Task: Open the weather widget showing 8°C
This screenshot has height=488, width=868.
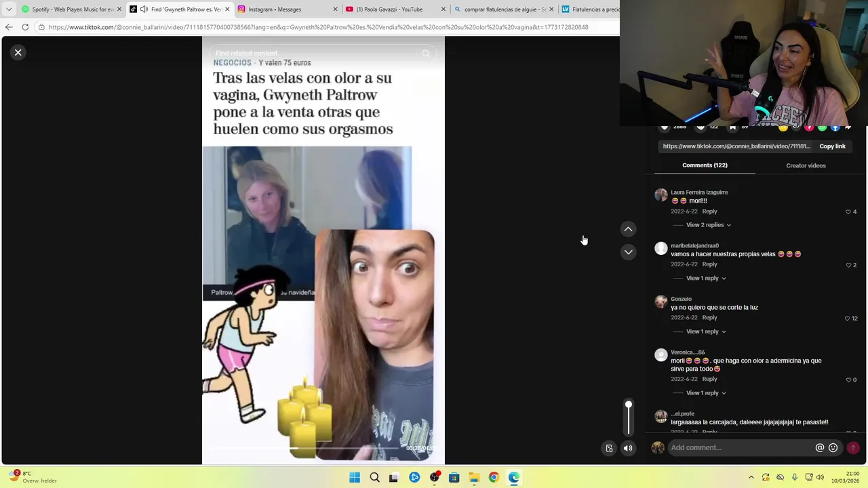Action: click(34, 477)
